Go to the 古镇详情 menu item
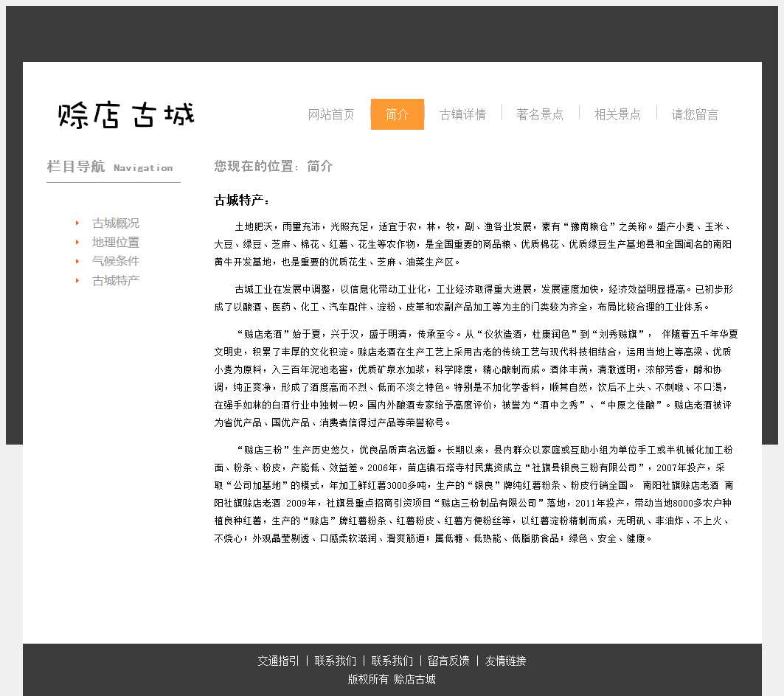Screen dimensions: 784x696 tap(462, 114)
